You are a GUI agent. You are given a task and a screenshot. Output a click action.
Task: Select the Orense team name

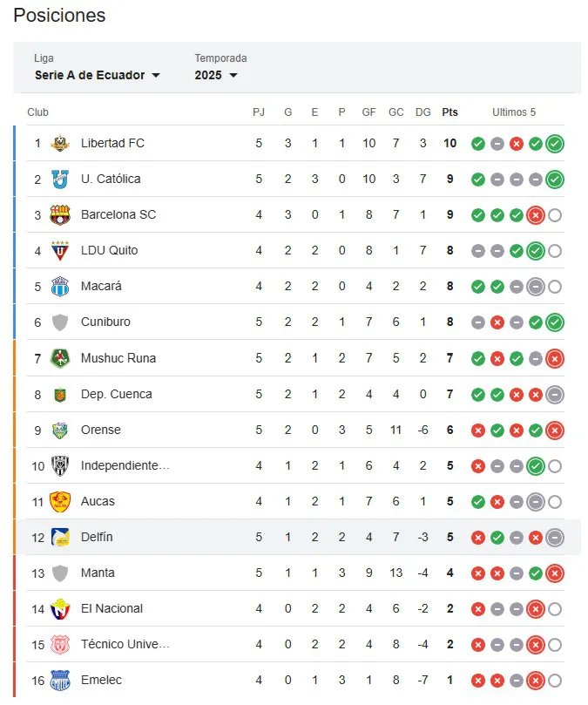100,430
